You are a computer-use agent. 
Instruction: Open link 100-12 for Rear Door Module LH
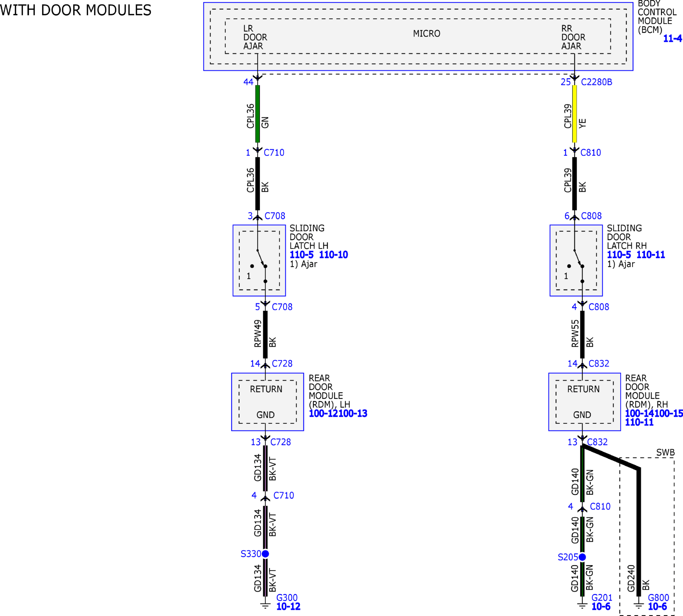[x=324, y=413]
